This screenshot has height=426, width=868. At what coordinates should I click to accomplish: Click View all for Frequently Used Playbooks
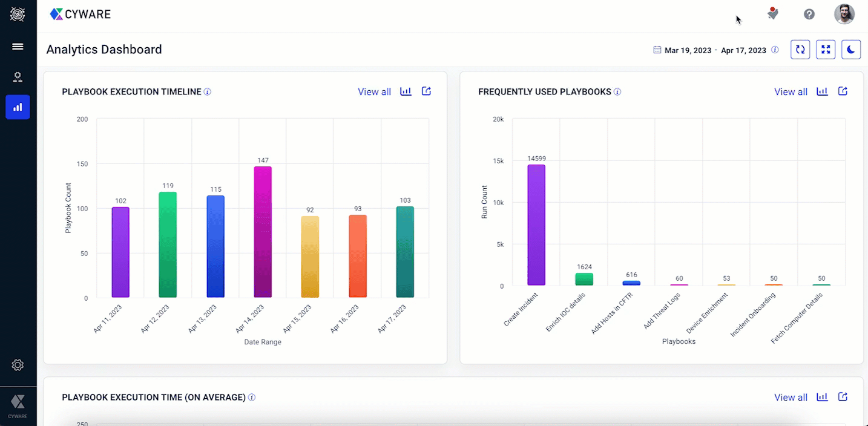coord(791,92)
